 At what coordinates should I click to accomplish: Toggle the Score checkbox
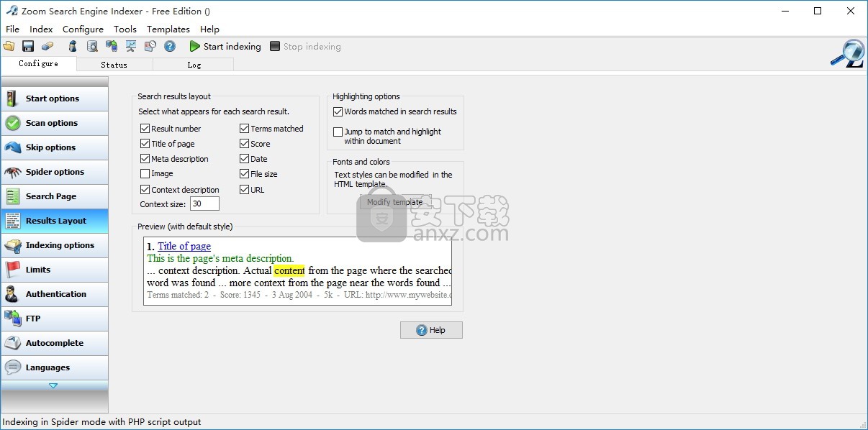[x=245, y=144]
